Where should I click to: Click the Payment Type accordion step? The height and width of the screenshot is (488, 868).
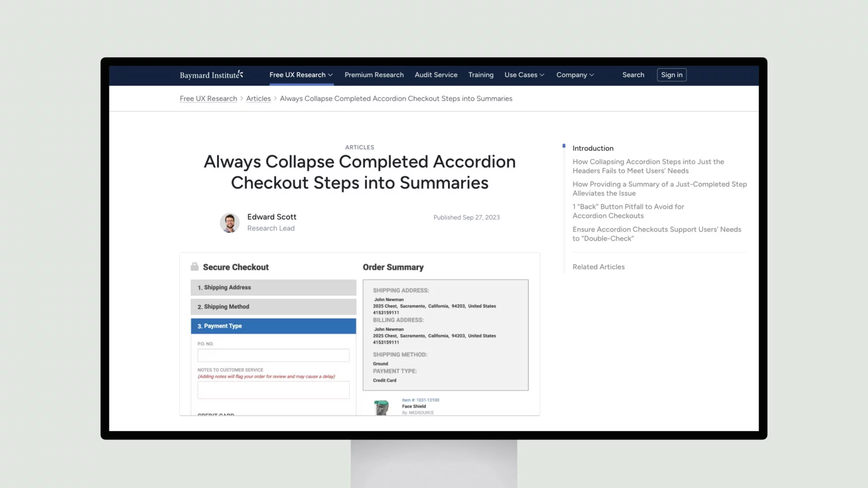(274, 326)
